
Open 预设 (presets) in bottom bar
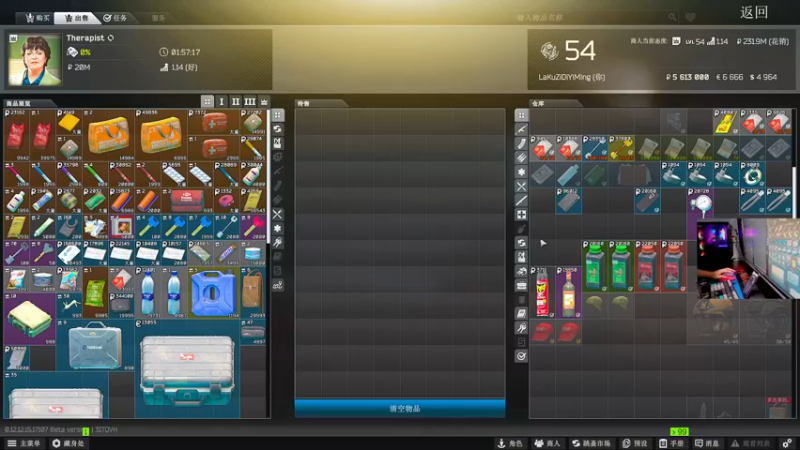[x=634, y=443]
